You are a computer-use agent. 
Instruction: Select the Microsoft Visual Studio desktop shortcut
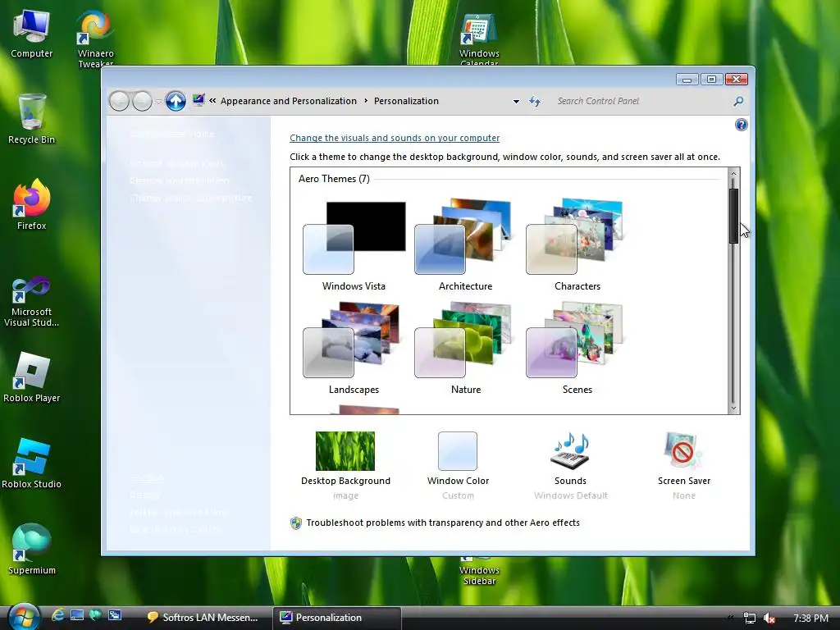point(32,302)
